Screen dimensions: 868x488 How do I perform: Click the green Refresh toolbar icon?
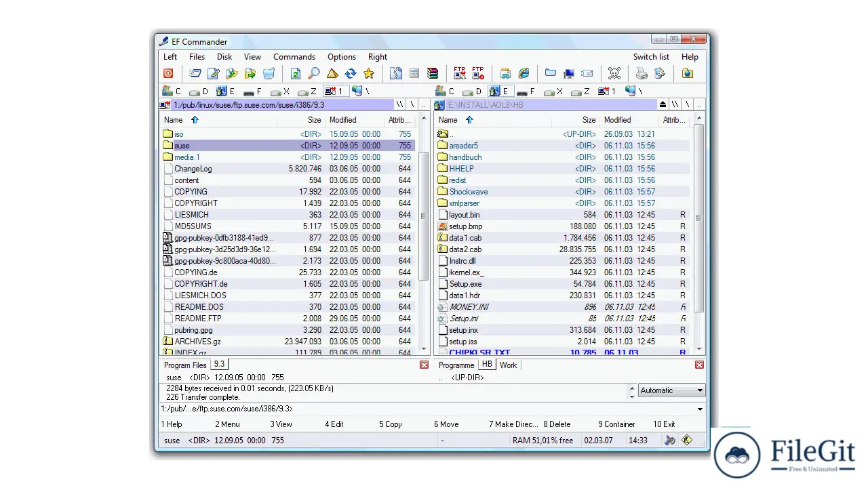[296, 73]
